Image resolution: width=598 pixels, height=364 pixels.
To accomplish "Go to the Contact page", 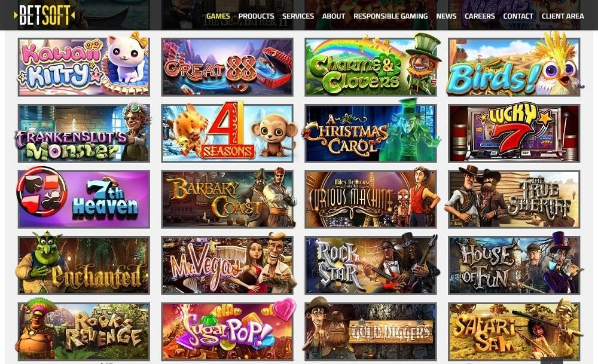I will click(x=518, y=16).
